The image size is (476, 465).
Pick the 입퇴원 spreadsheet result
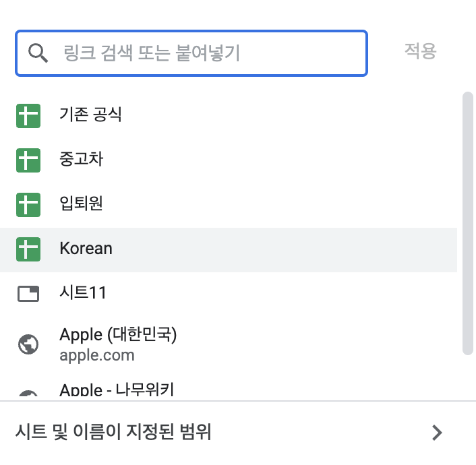[229, 205]
